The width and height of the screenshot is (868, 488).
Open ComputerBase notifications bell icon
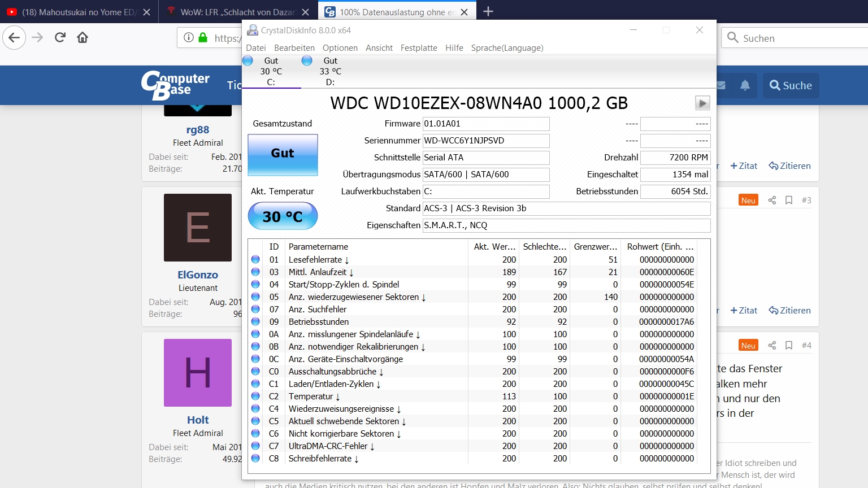point(745,85)
